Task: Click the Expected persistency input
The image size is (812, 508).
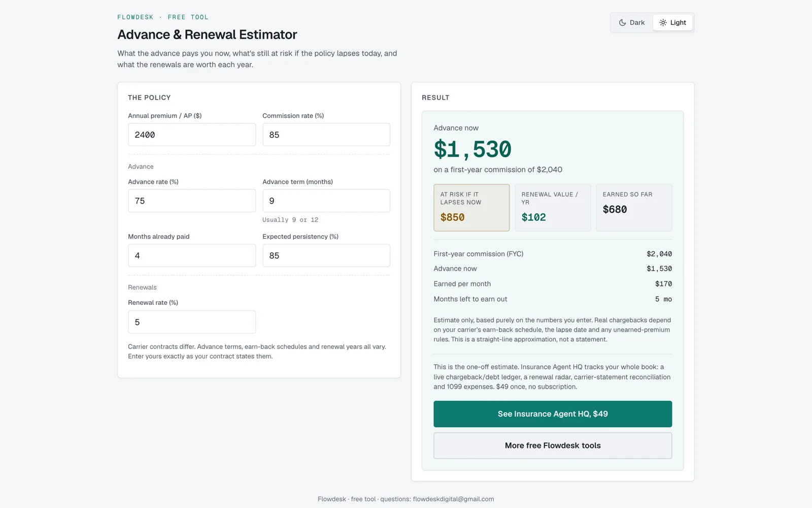Action: tap(326, 256)
